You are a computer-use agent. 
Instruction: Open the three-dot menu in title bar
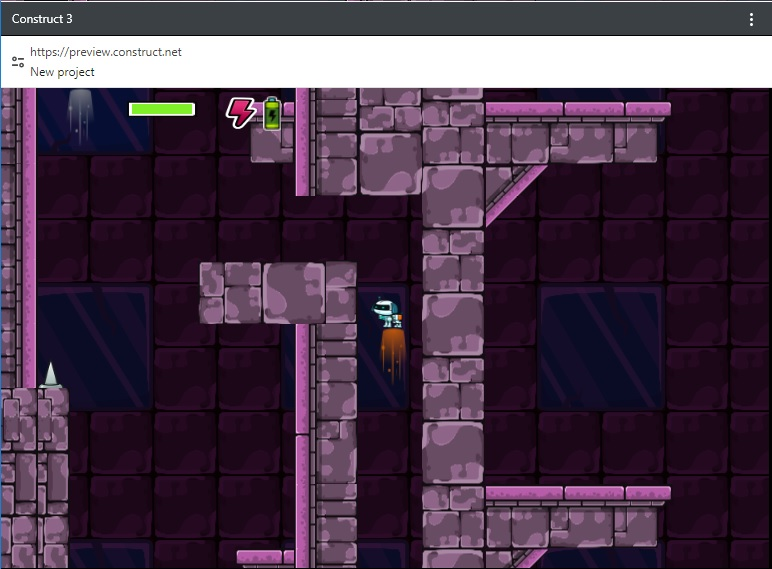tap(751, 19)
